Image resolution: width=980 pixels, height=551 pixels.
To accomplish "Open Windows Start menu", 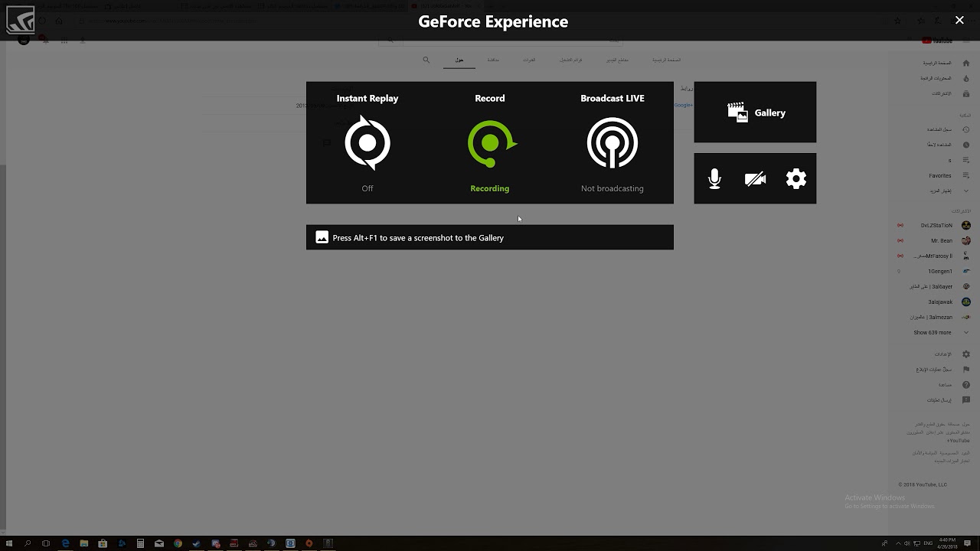I will 9,543.
